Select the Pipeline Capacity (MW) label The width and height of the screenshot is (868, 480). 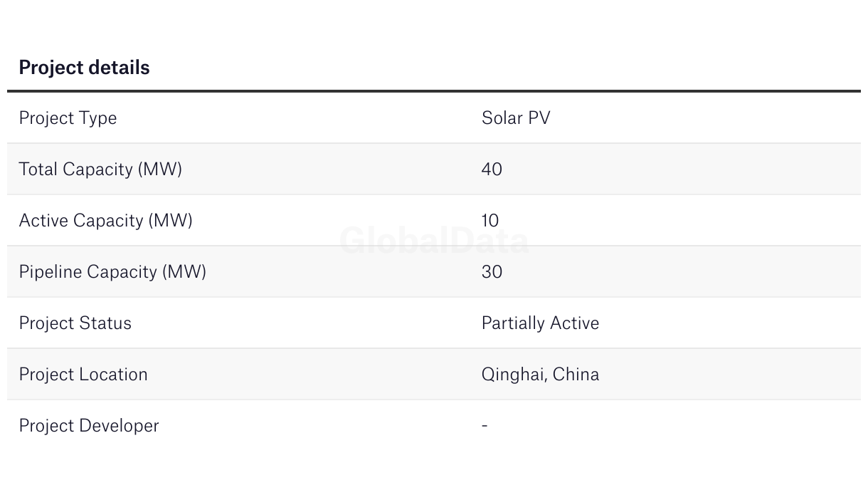pos(112,272)
